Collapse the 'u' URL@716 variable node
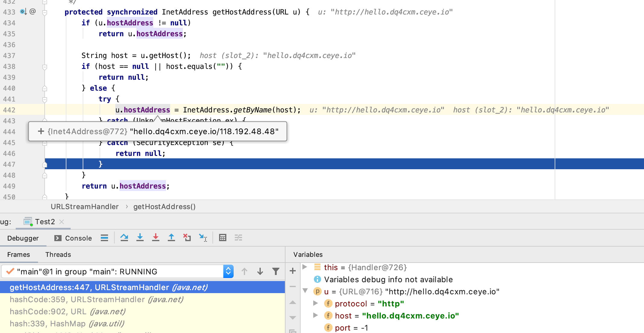 click(305, 291)
